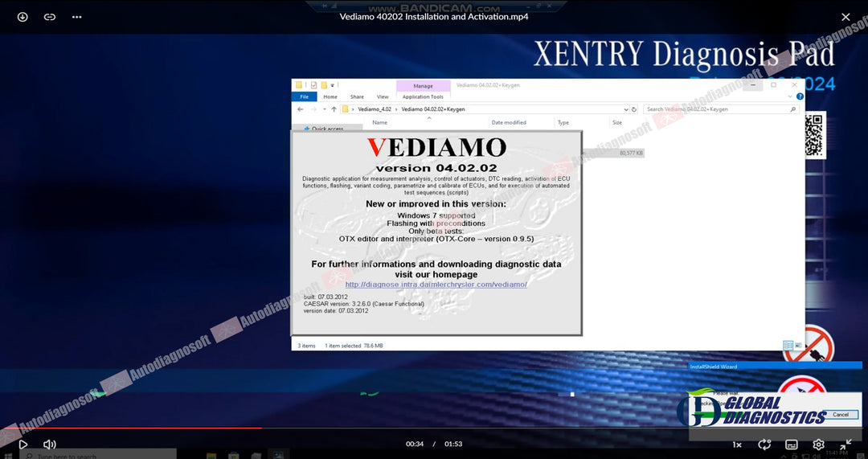The width and height of the screenshot is (868, 459).
Task: Expand the address bar history dropdown
Action: click(x=626, y=109)
